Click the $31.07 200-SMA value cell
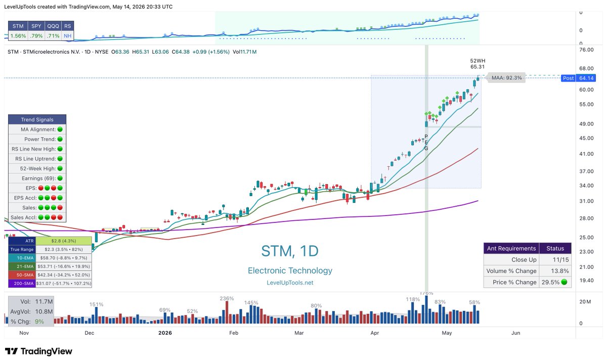The height and width of the screenshot is (364, 607). click(x=63, y=283)
